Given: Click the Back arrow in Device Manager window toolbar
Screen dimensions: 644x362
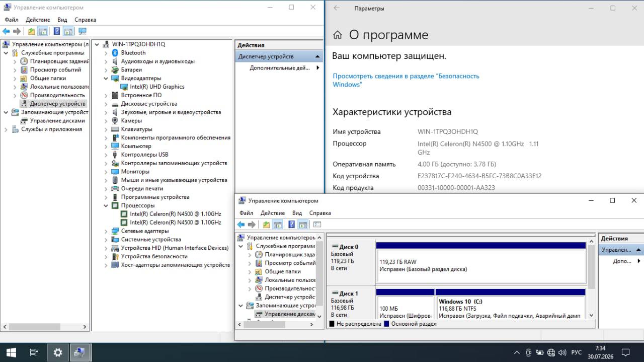Looking at the screenshot, I should (x=6, y=31).
